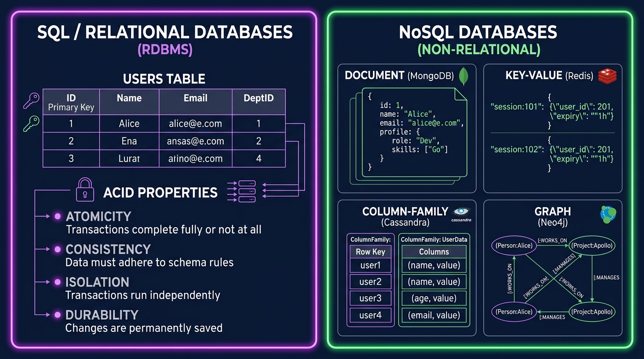Click the "(age, value)" column cell
The image size is (644, 359).
[x=434, y=298]
